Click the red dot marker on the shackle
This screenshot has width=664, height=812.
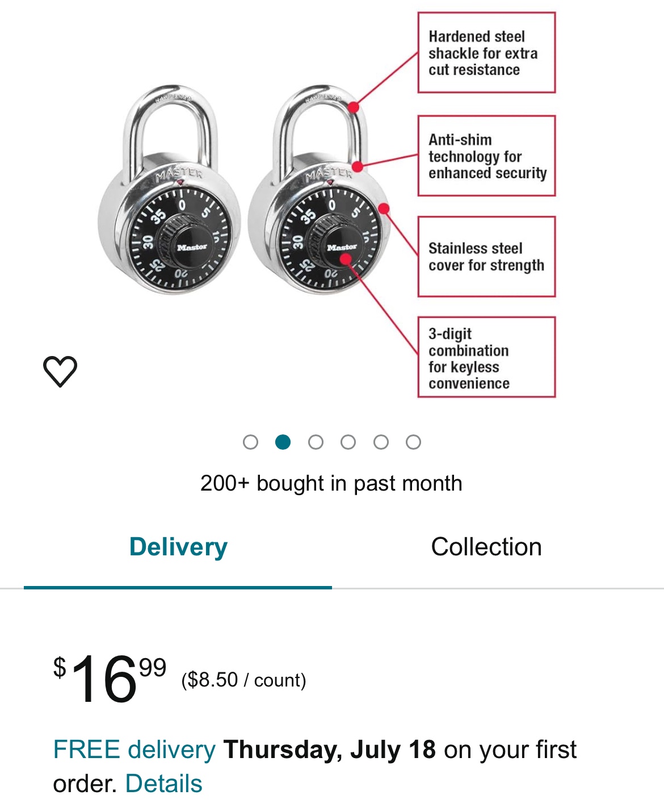[354, 107]
